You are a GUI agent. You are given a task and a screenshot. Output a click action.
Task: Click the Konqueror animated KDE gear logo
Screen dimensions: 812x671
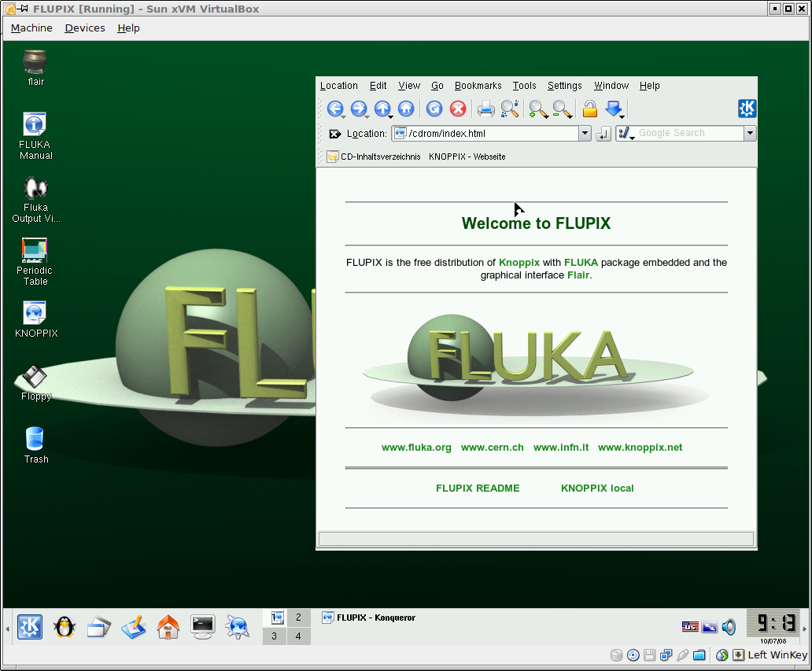(747, 109)
